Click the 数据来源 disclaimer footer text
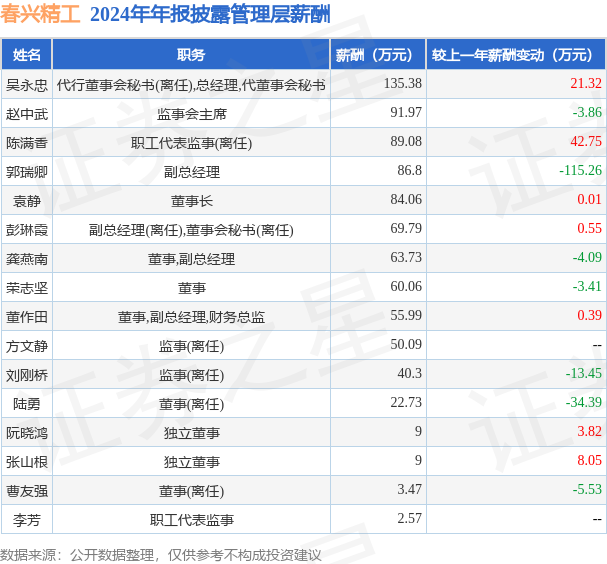This screenshot has height=564, width=607. pos(161,556)
